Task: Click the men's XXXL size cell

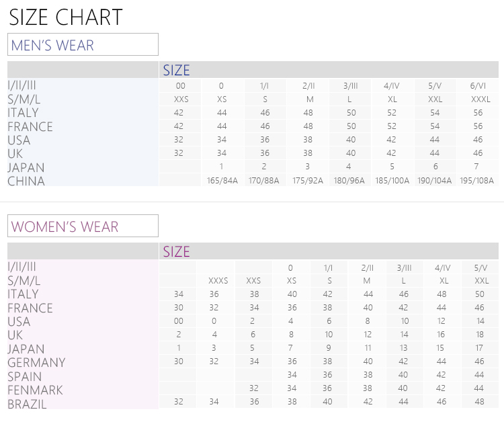Action: coord(480,99)
